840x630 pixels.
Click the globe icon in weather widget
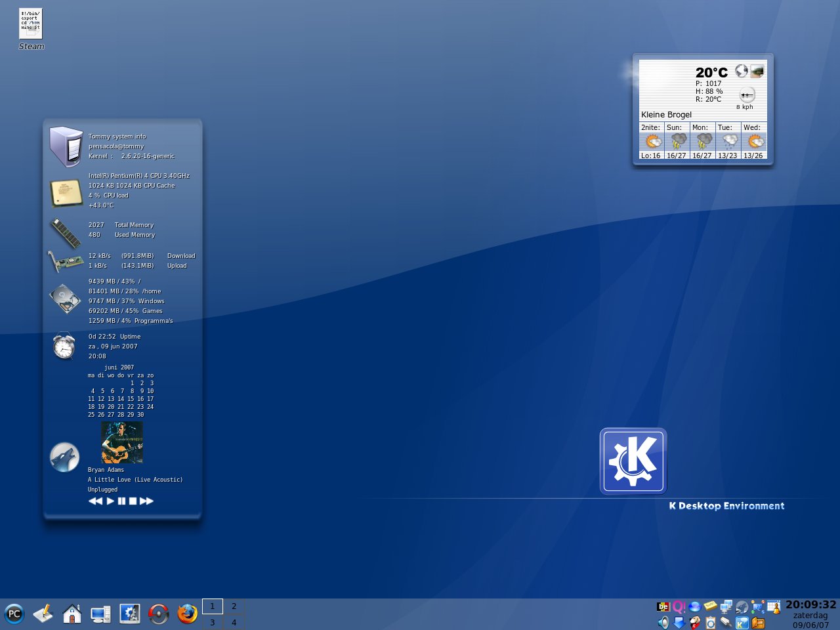point(742,70)
